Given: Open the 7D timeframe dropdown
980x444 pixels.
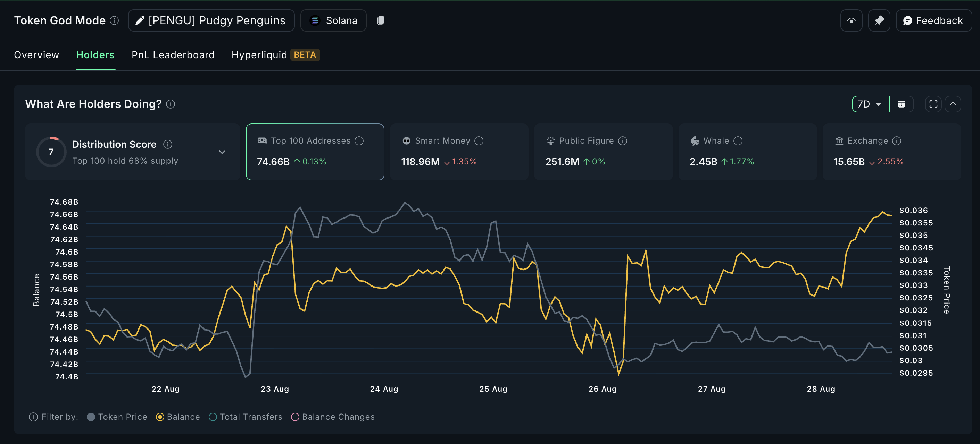Looking at the screenshot, I should click(x=870, y=104).
